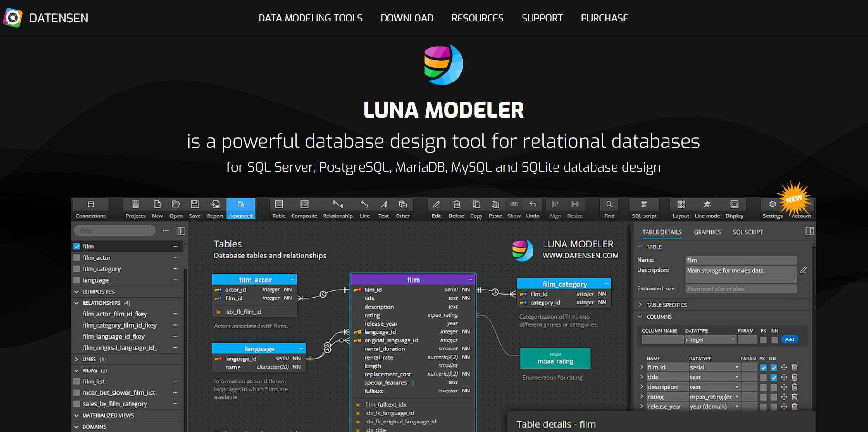Image resolution: width=868 pixels, height=432 pixels.
Task: Collapse the VIEWS section
Action: [x=76, y=370]
